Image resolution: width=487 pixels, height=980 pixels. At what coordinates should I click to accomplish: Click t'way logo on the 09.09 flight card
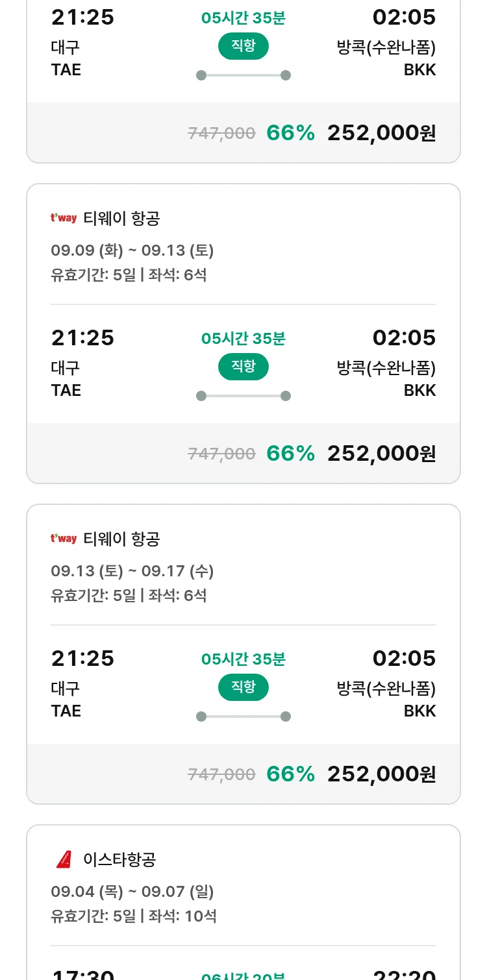pyautogui.click(x=64, y=218)
